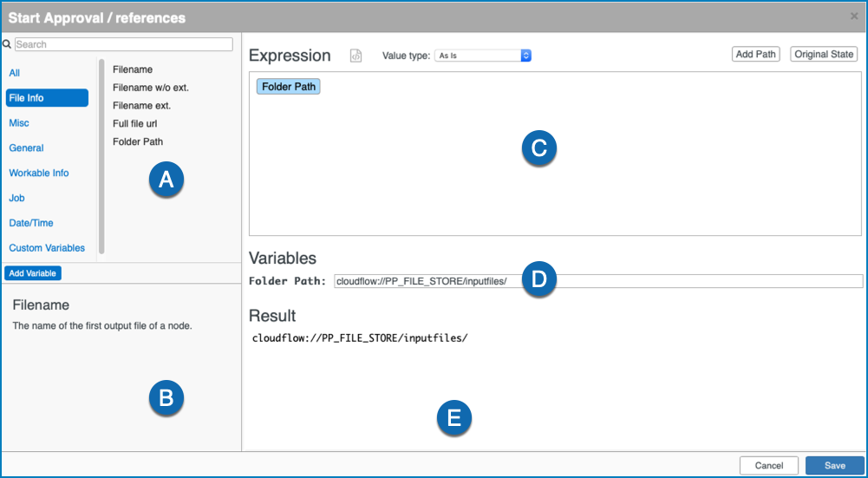Open the Misc category
The image size is (868, 478).
(x=19, y=123)
